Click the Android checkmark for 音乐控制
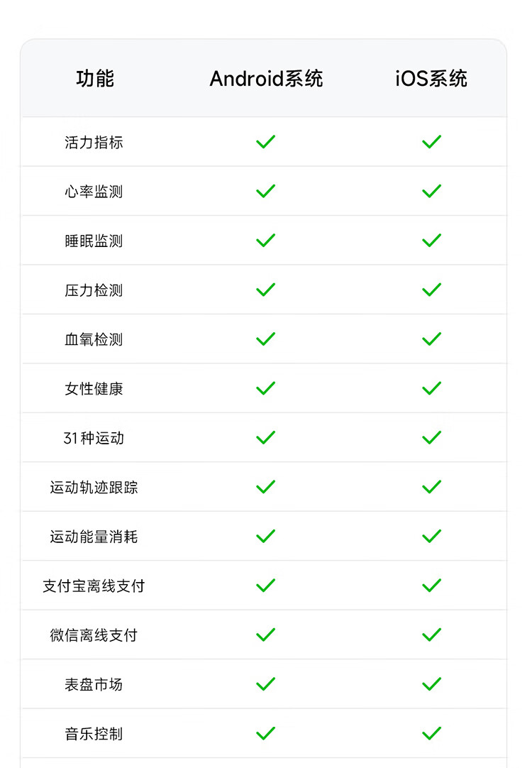Screen dimensions: 532x768 [x=265, y=733]
